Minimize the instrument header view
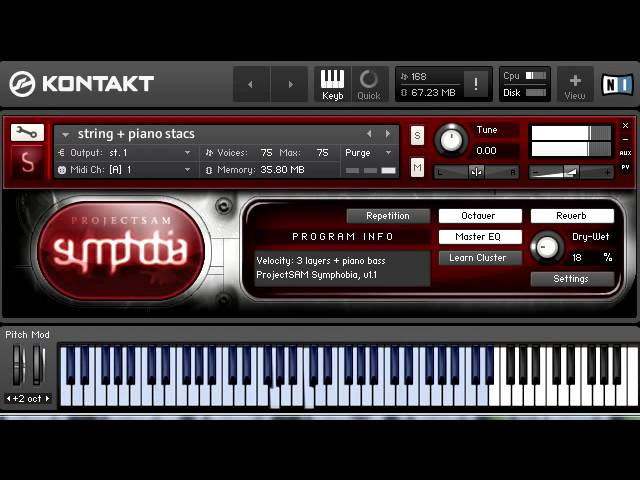 point(625,140)
